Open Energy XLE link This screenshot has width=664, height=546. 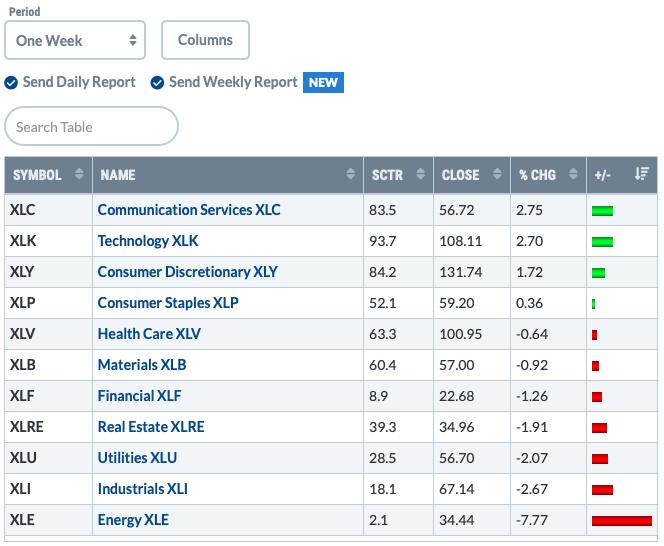[x=133, y=519]
